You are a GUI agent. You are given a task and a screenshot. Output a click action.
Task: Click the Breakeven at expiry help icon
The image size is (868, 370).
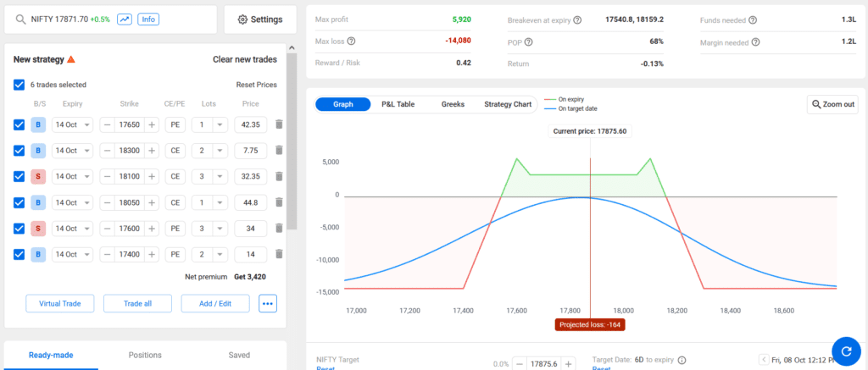tap(577, 20)
